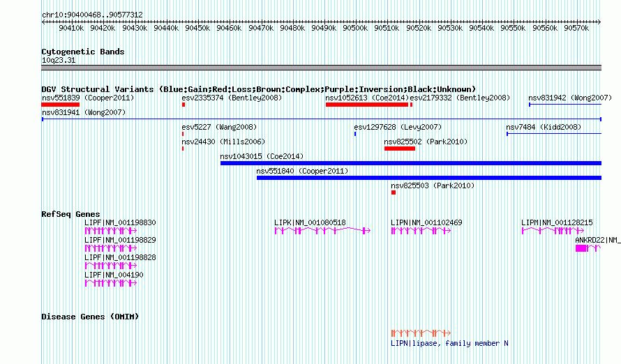Open nsv1043015 (Coe2014) variant label
The image size is (621, 364).
[262, 156]
